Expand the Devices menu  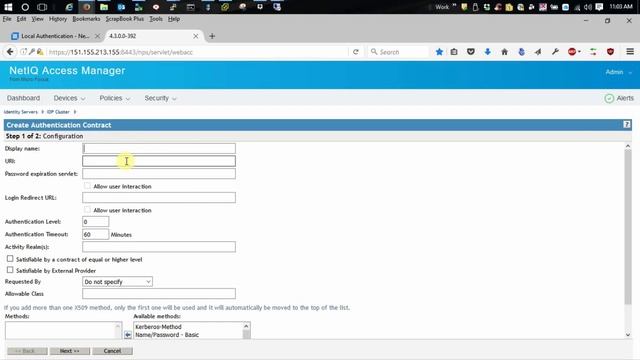(69, 98)
